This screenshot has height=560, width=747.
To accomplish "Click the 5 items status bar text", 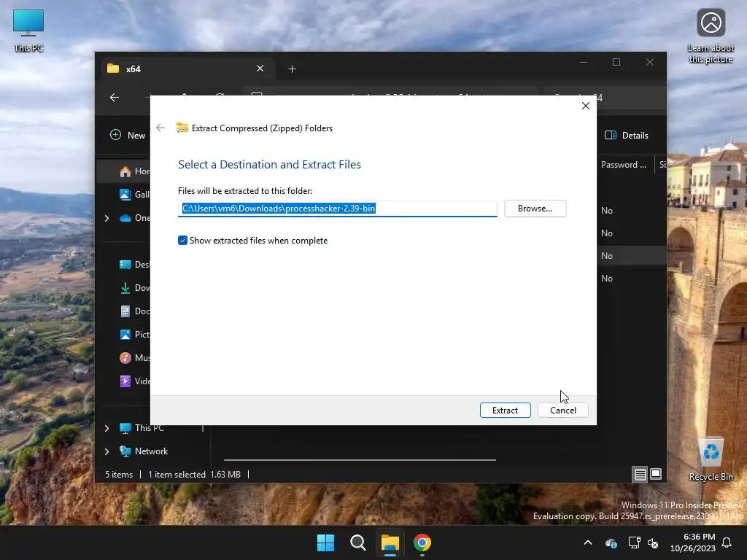I will pyautogui.click(x=119, y=475).
